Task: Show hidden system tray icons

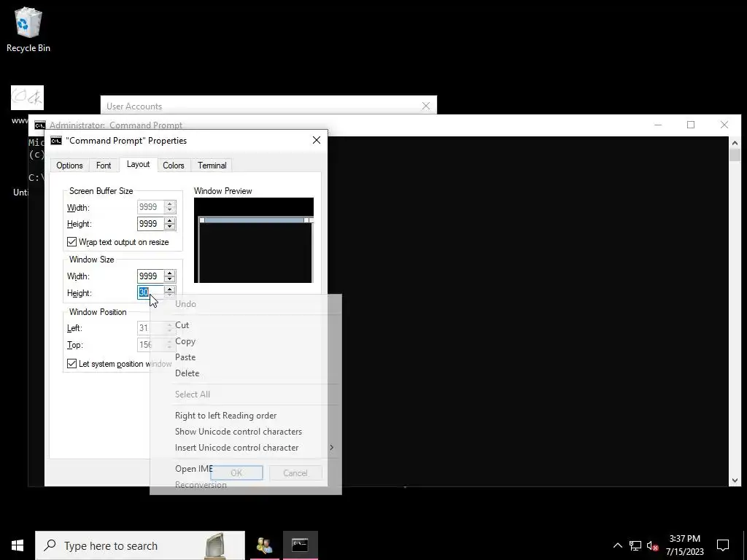Action: pos(617,545)
